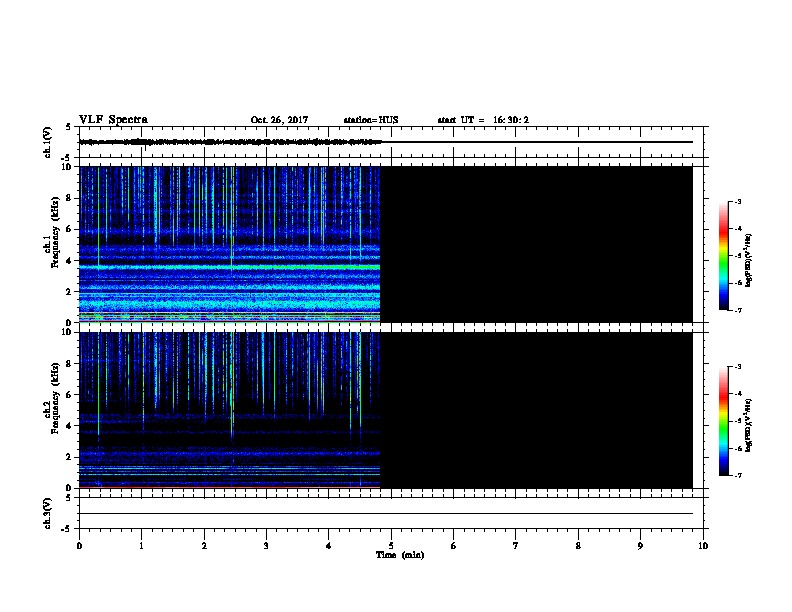Click the time axis tick label "1"

point(142,545)
